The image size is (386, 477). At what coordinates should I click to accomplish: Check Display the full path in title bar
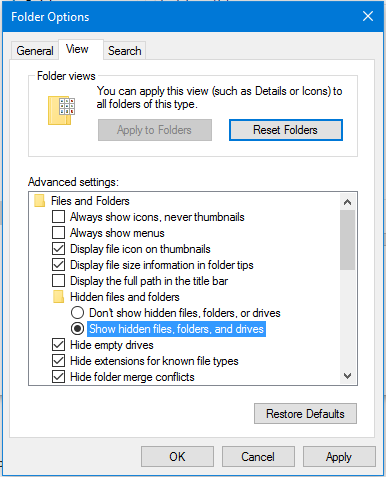58,281
